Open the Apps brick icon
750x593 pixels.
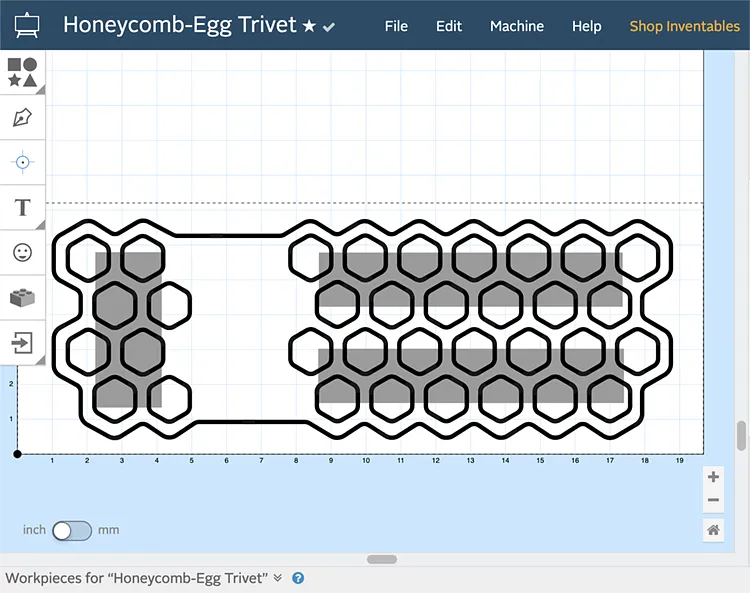(22, 298)
